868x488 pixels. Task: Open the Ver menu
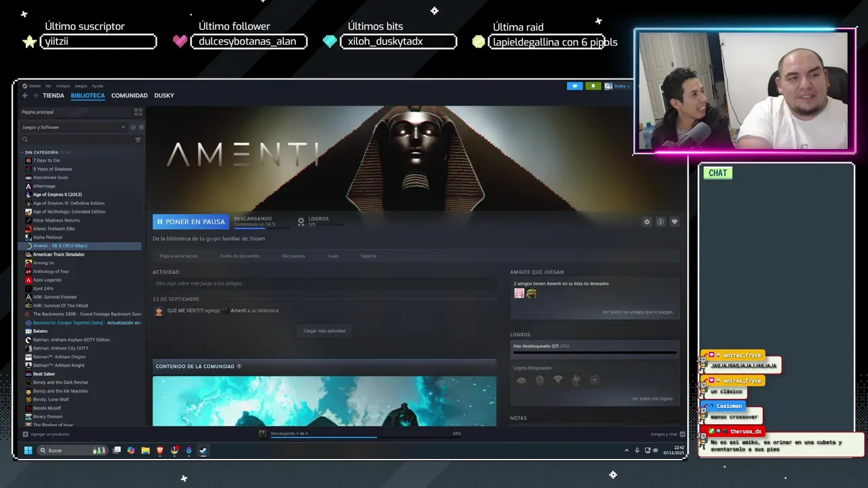click(48, 86)
